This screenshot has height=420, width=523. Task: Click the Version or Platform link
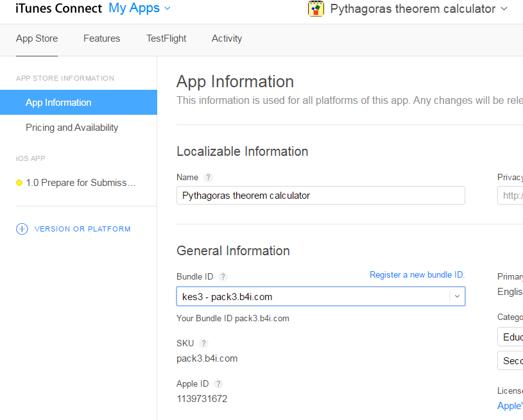(82, 229)
